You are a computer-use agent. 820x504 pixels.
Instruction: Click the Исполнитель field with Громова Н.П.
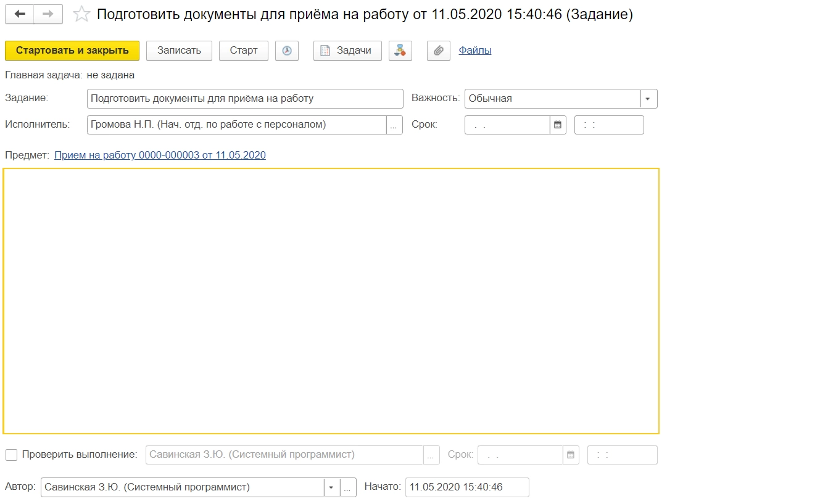tap(237, 125)
